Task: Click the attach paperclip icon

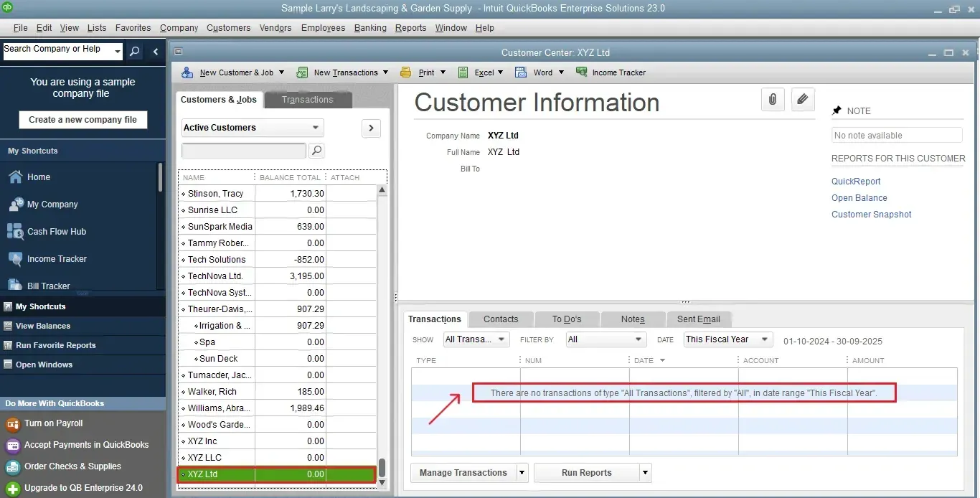Action: click(x=772, y=100)
